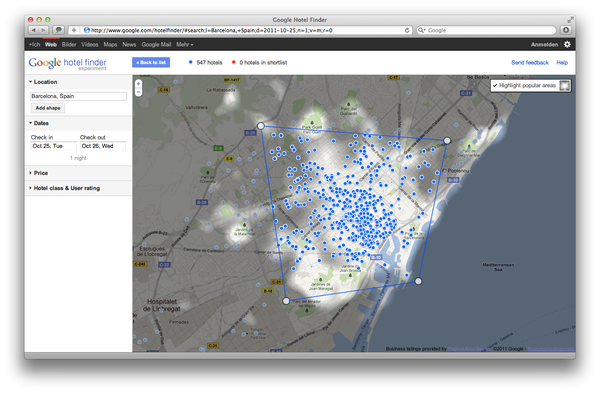Click the Esplugues de Llobregat map label
The height and width of the screenshot is (393, 600).
(x=152, y=251)
